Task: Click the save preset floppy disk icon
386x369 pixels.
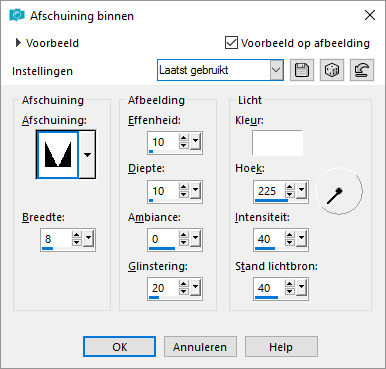Action: tap(302, 70)
